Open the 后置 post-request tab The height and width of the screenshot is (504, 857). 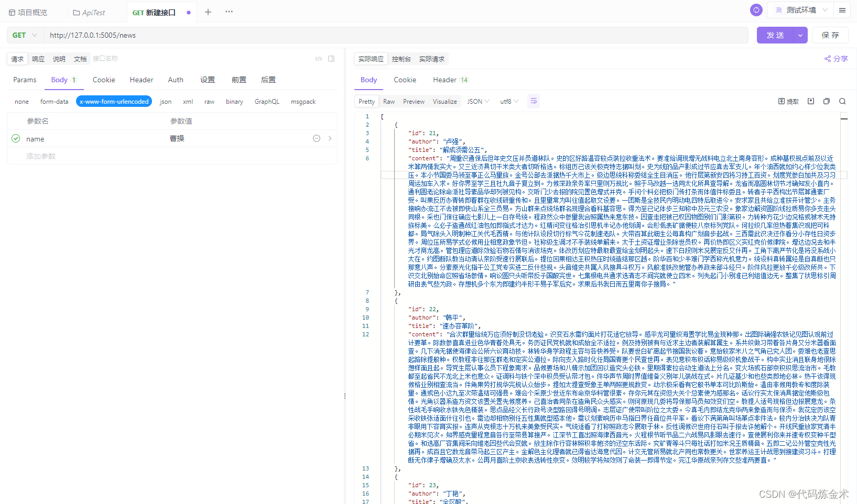(268, 80)
